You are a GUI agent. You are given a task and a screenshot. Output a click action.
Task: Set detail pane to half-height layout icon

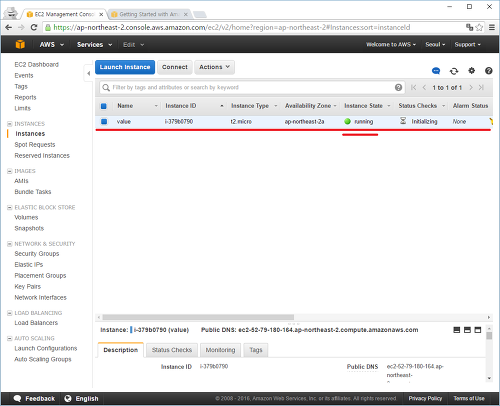[467, 330]
